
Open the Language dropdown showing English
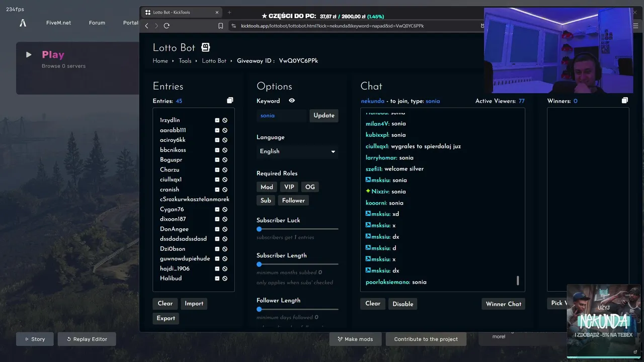pos(297,151)
